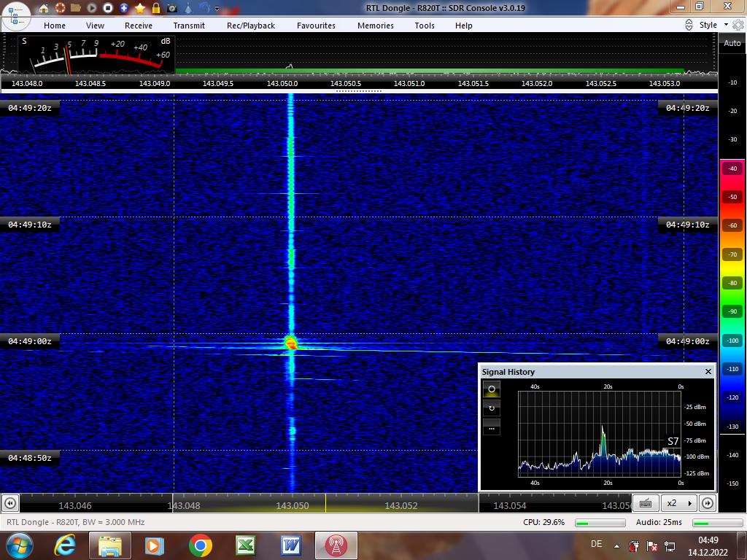Show hidden tray icons arrow
Viewport: 747px width, 560px height.
616,545
